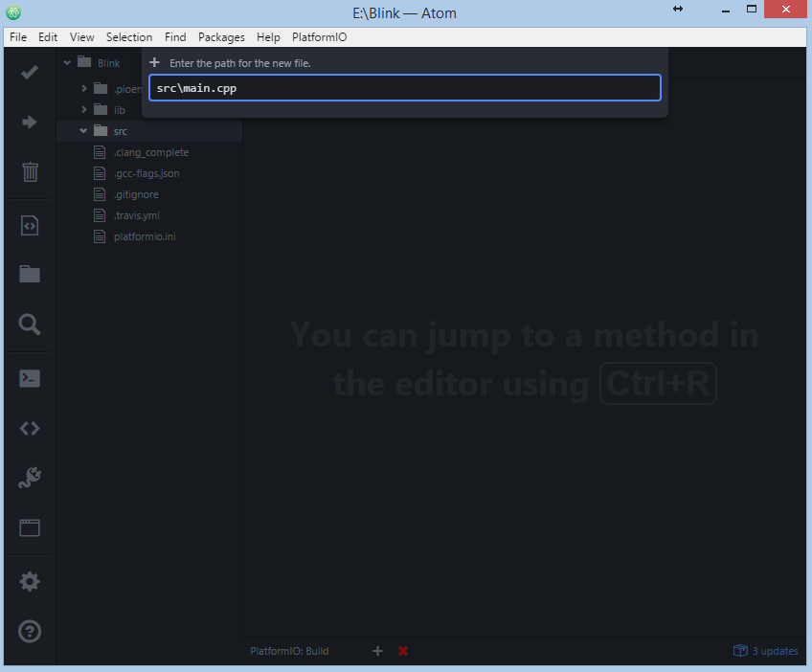The height and width of the screenshot is (672, 812).
Task: Open the terminal icon in sidebar
Action: [30, 378]
